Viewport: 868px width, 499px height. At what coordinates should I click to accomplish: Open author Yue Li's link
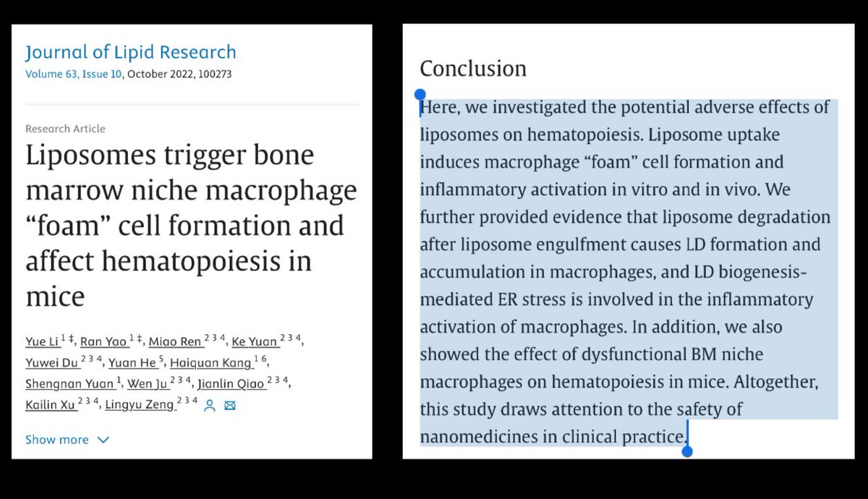[41, 342]
